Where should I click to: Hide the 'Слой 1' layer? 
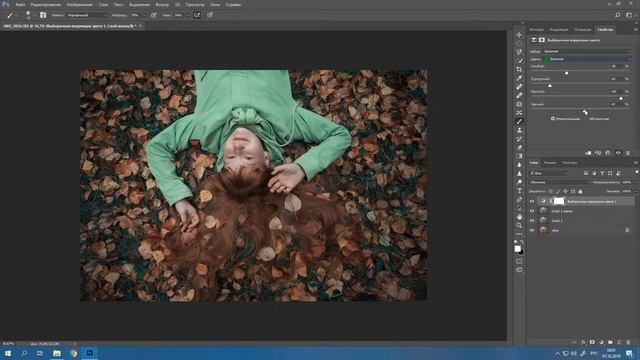click(532, 220)
